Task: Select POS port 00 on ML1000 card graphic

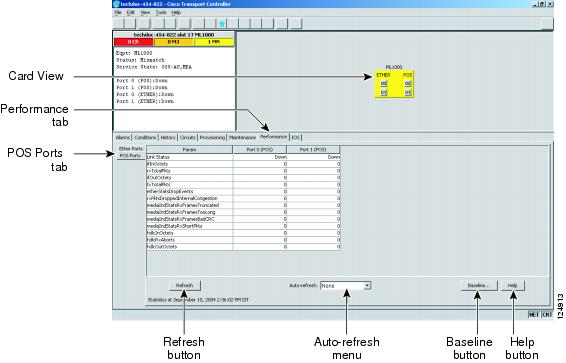Action: pos(408,84)
